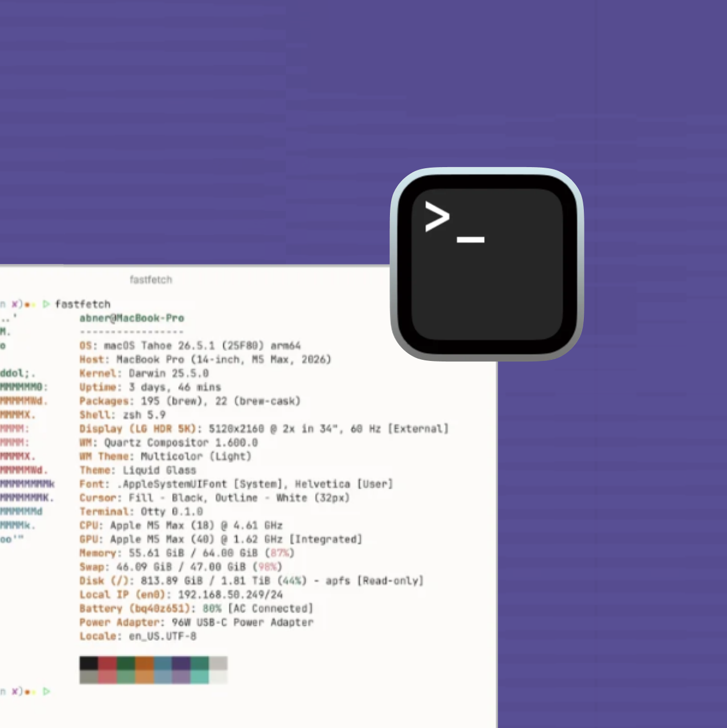Select the Theme Liquid Glass line

(138, 470)
